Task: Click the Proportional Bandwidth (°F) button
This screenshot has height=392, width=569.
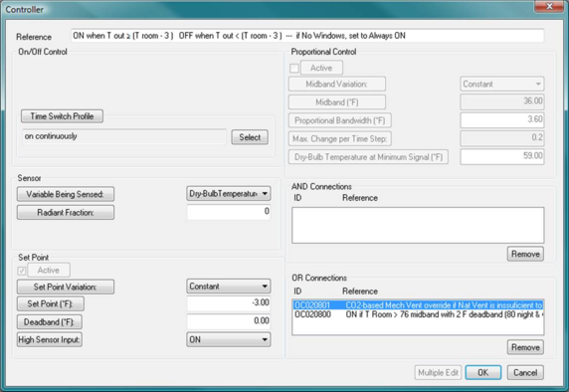Action: [x=340, y=120]
